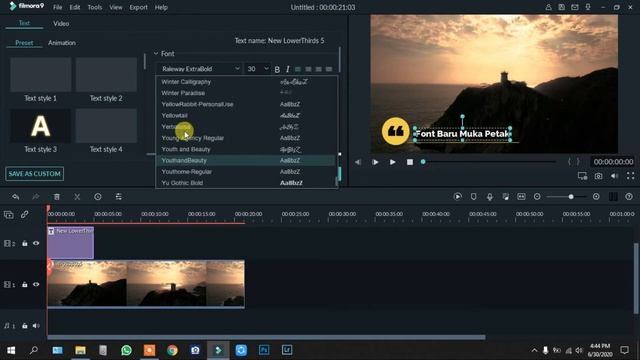Screen dimensions: 640x360
Task: Open the messages mail icon
Action: pos(575,7)
